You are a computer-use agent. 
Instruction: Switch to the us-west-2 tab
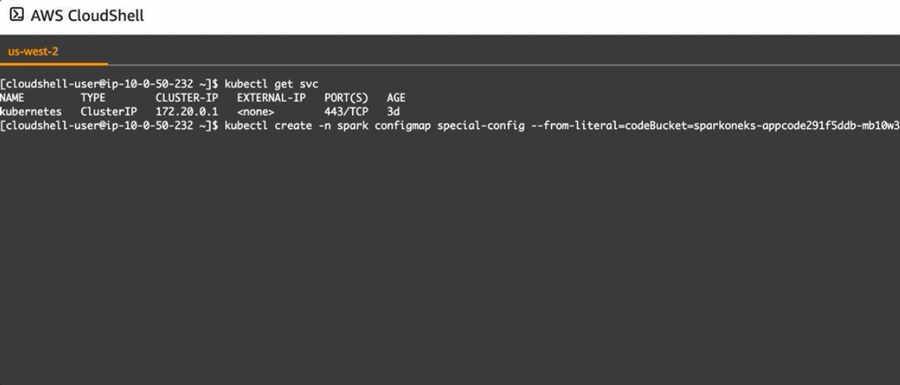tap(33, 52)
